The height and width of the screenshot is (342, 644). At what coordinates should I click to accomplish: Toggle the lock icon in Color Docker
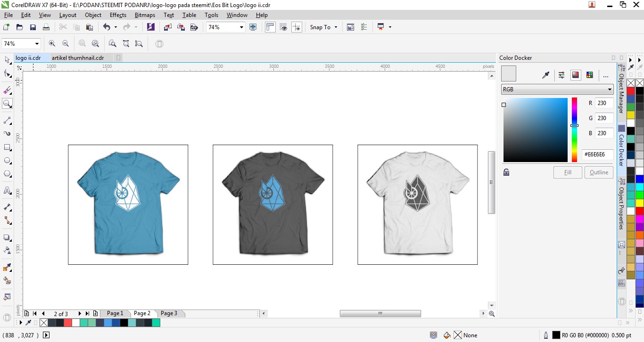pyautogui.click(x=506, y=172)
